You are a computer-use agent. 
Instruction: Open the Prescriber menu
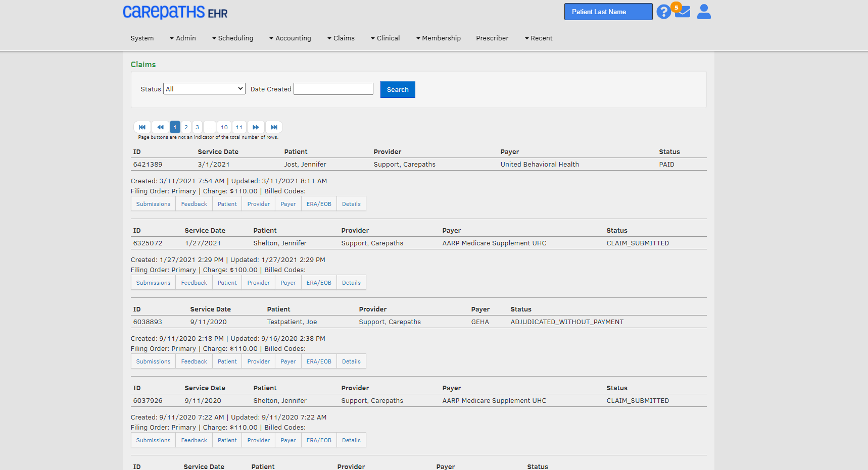(492, 38)
